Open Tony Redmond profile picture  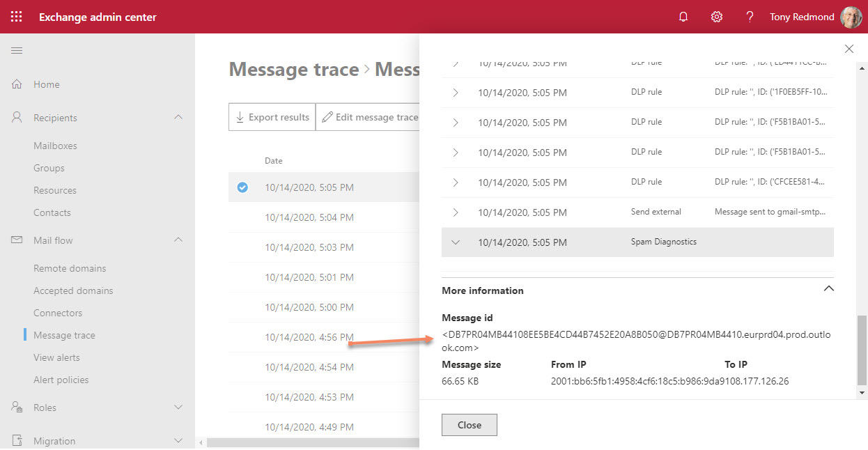point(851,17)
